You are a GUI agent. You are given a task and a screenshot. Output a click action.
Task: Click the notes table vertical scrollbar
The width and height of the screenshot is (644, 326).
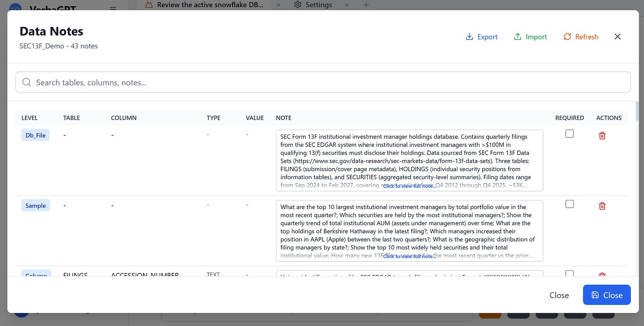(x=637, y=111)
